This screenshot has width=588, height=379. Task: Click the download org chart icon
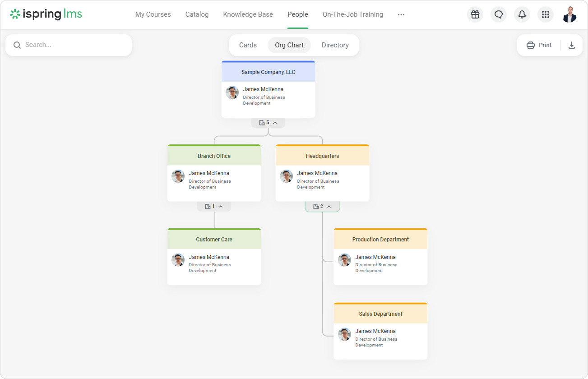click(572, 45)
